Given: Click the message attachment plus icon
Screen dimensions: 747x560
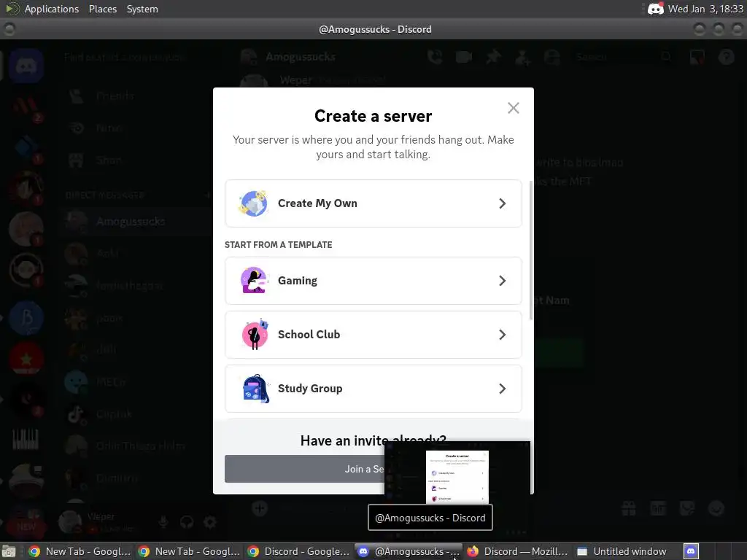Looking at the screenshot, I should point(260,508).
